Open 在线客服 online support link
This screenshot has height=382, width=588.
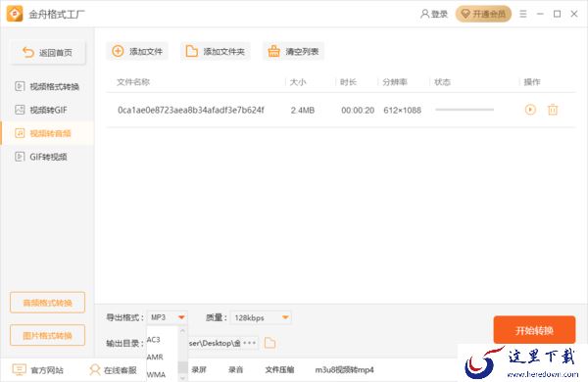(113, 370)
